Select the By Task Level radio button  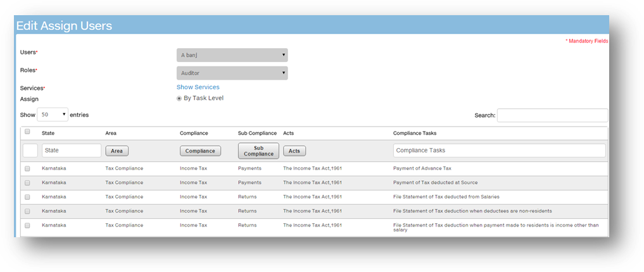[x=179, y=99]
